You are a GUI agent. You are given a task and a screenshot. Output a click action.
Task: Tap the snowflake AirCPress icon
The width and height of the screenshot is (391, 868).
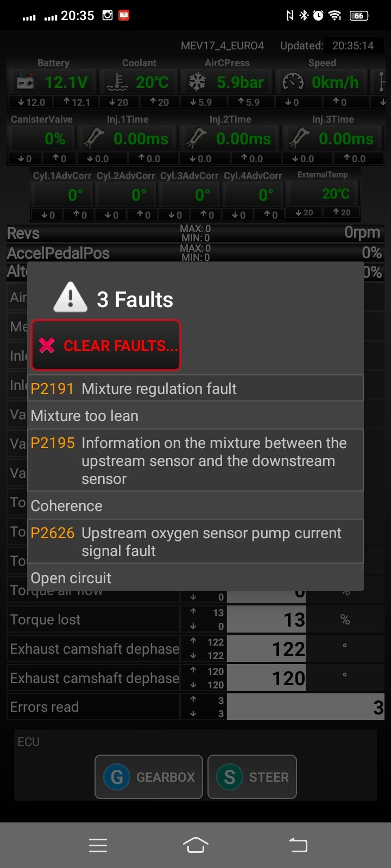pyautogui.click(x=197, y=82)
